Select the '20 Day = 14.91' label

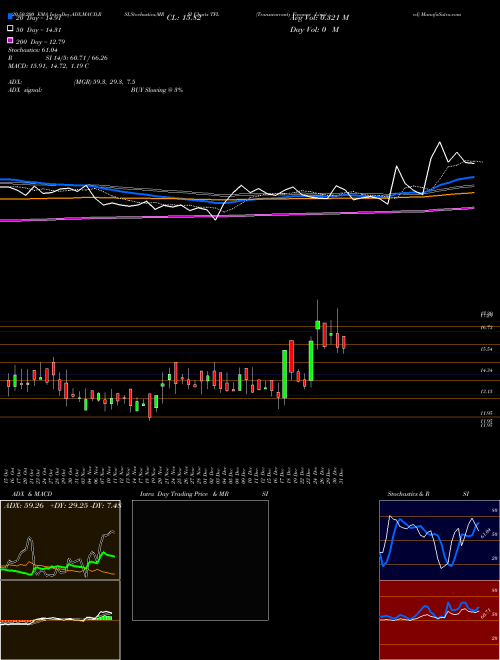click(38, 18)
